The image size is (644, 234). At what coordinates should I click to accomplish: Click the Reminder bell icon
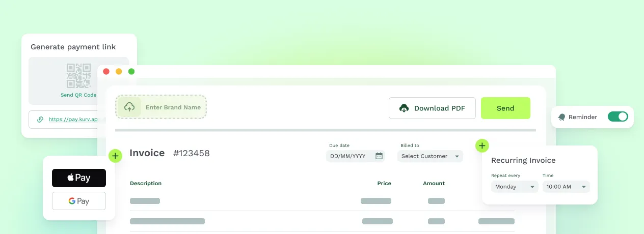tap(561, 117)
